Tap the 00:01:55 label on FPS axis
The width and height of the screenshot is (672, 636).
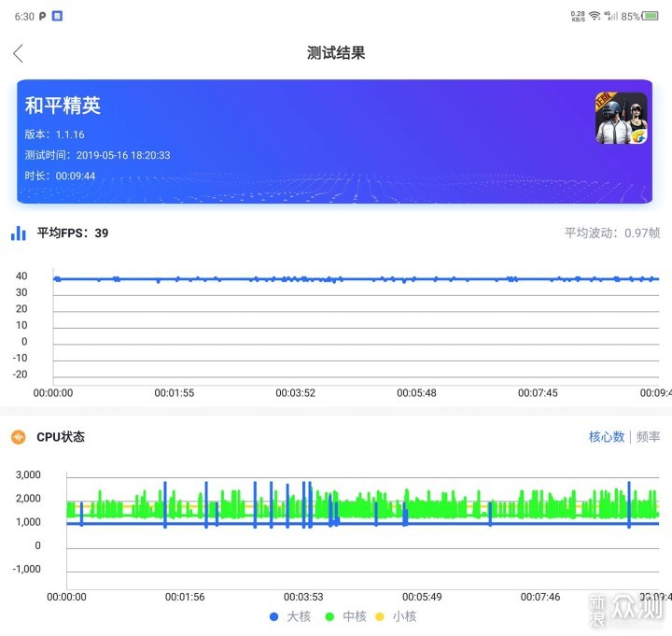coord(174,393)
